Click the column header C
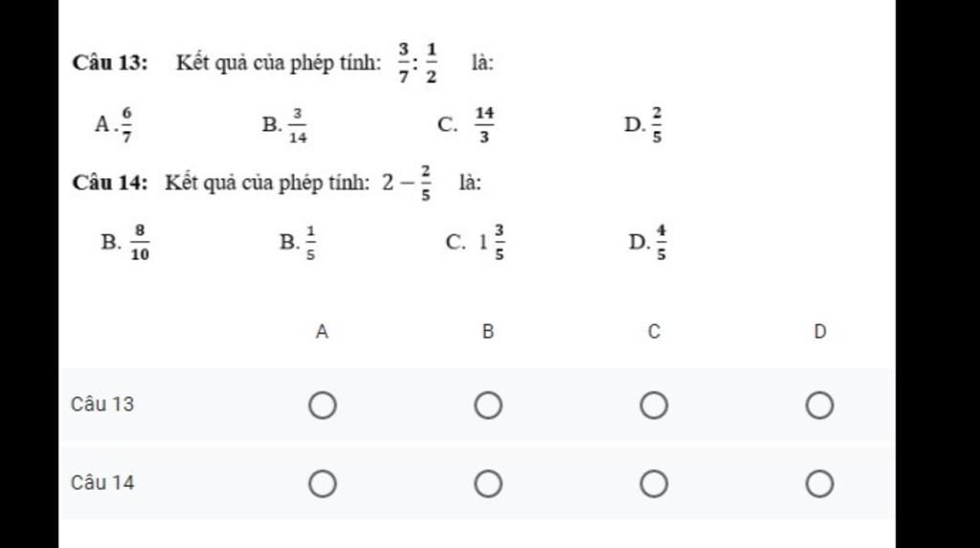Image resolution: width=980 pixels, height=548 pixels. coord(654,332)
